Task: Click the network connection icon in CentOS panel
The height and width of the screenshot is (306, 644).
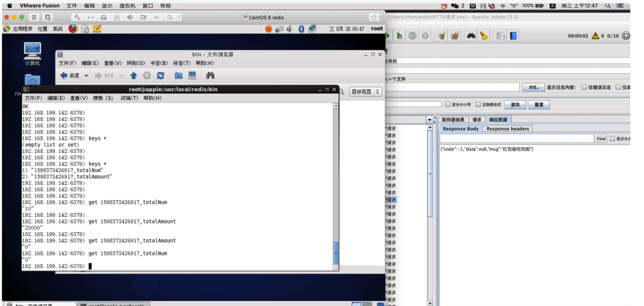Action: point(312,29)
